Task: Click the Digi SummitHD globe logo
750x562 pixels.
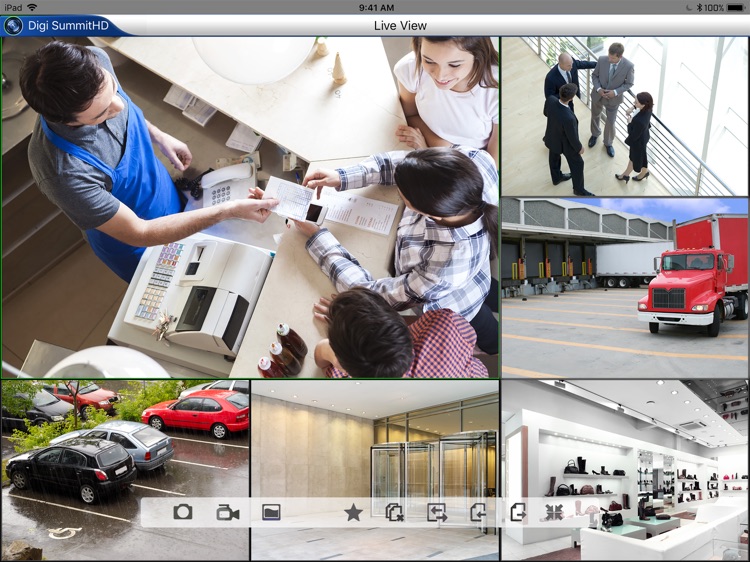Action: tap(13, 26)
